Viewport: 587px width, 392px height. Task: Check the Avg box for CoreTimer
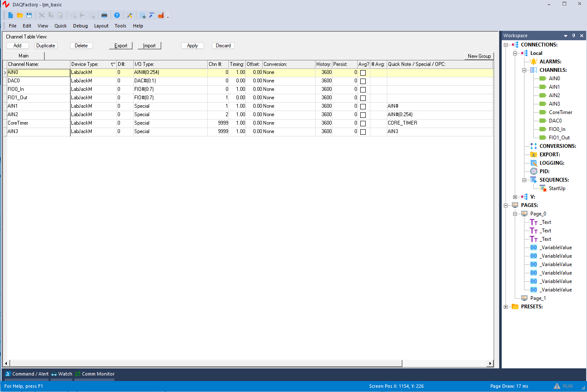[x=363, y=123]
